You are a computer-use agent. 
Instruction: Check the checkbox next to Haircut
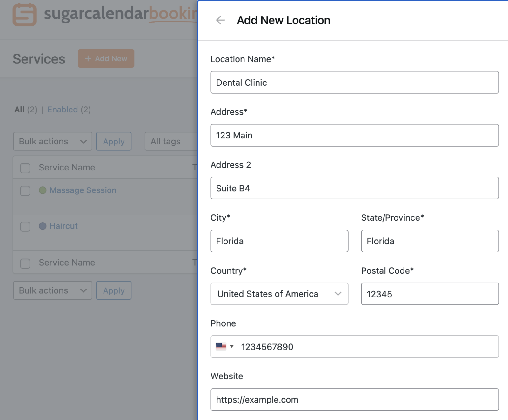click(x=25, y=227)
